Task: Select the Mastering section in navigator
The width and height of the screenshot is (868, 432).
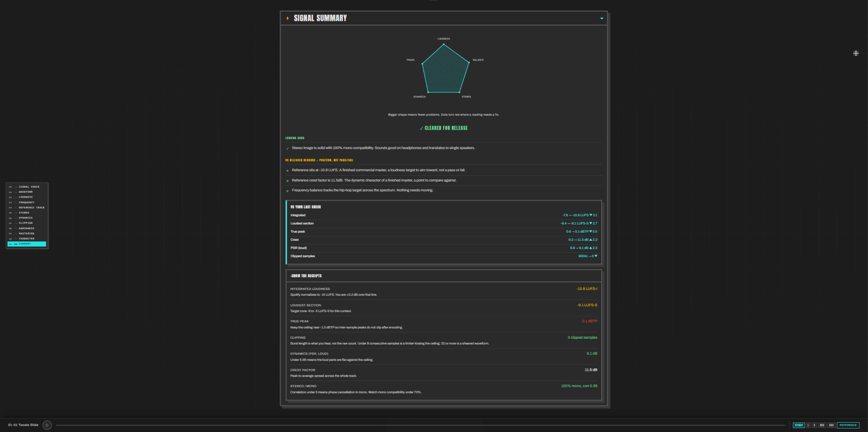Action: click(x=27, y=234)
